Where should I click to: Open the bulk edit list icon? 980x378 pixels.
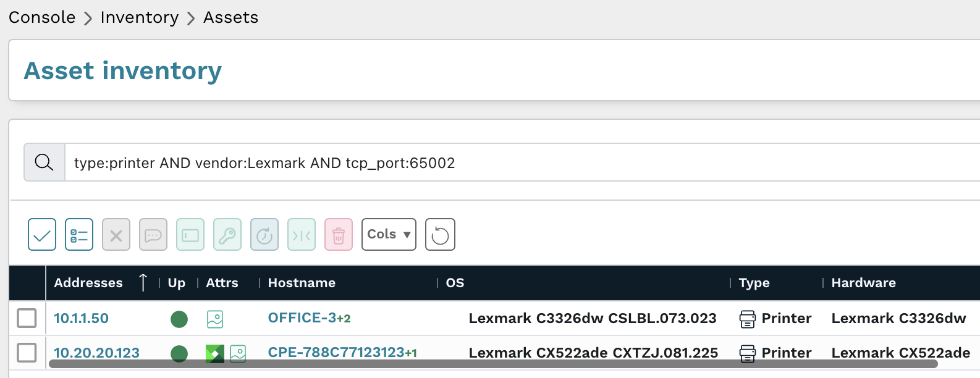click(79, 234)
